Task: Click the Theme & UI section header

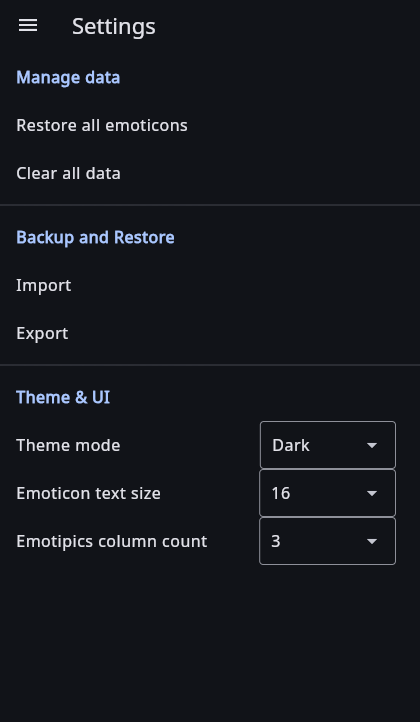Action: point(63,397)
